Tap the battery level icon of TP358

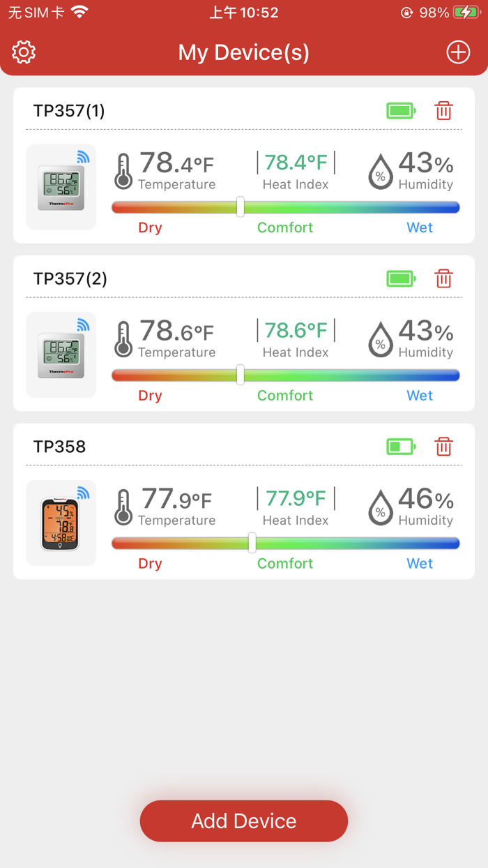[x=401, y=447]
